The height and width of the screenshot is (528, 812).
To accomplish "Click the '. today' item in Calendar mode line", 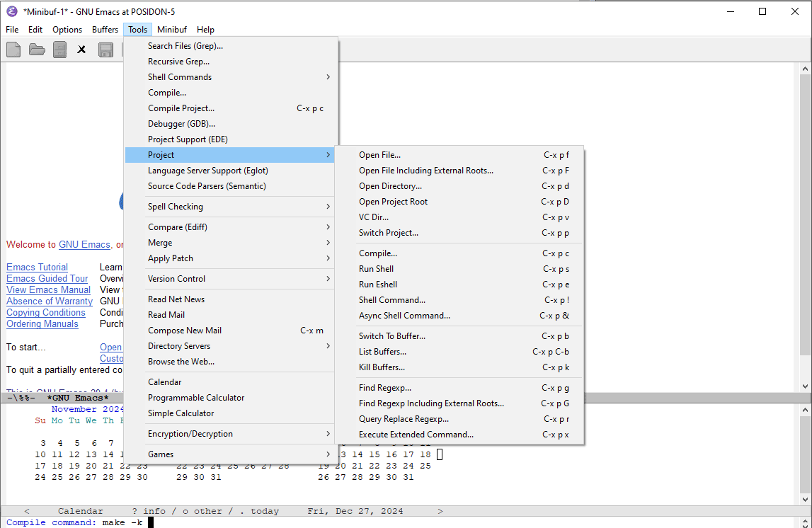I will coord(259,512).
